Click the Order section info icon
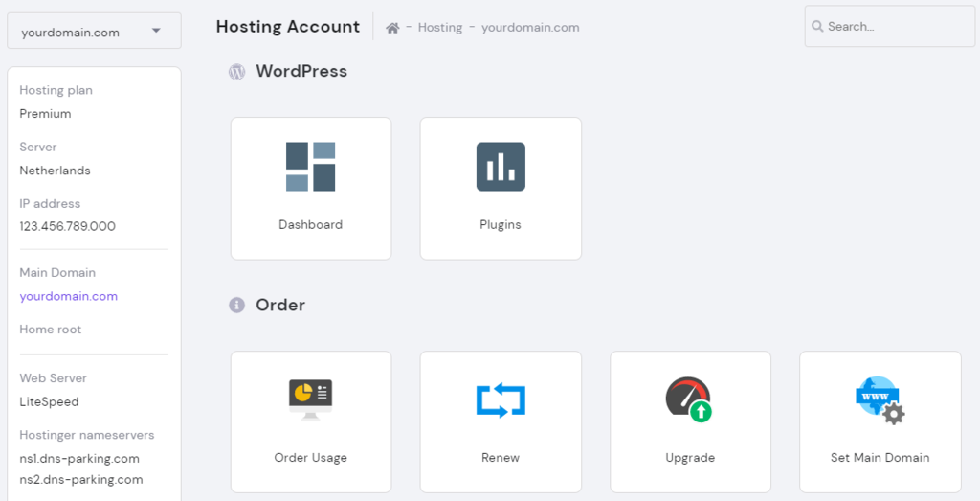 tap(236, 306)
